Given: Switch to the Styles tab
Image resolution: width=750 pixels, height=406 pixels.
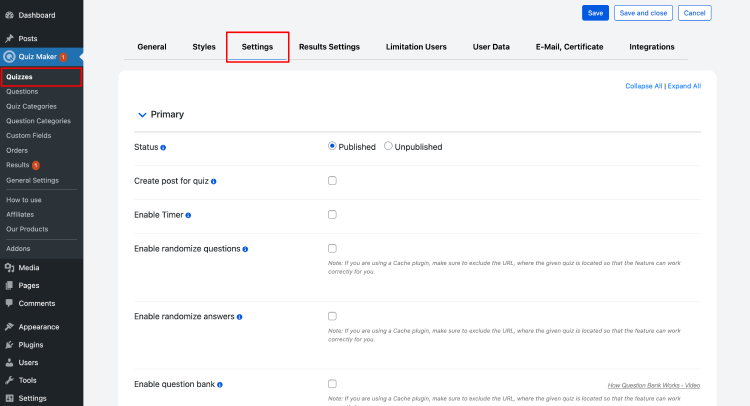Looking at the screenshot, I should point(204,47).
